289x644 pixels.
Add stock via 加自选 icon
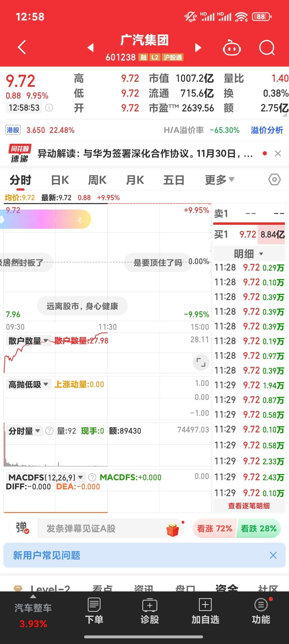[x=205, y=611]
